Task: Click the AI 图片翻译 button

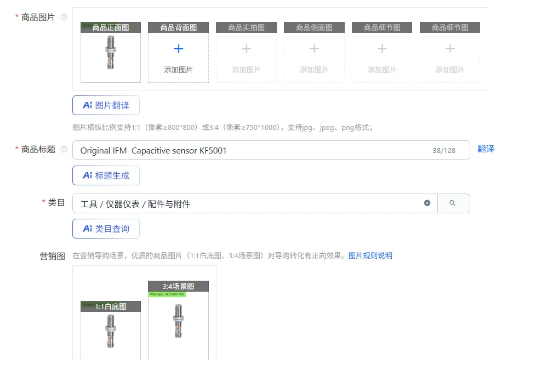Action: click(x=106, y=105)
